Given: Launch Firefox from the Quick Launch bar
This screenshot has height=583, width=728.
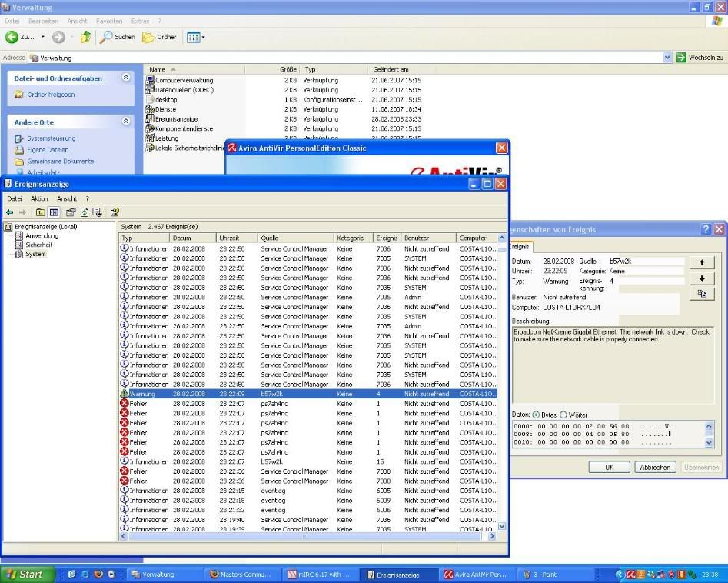Looking at the screenshot, I should 98,575.
